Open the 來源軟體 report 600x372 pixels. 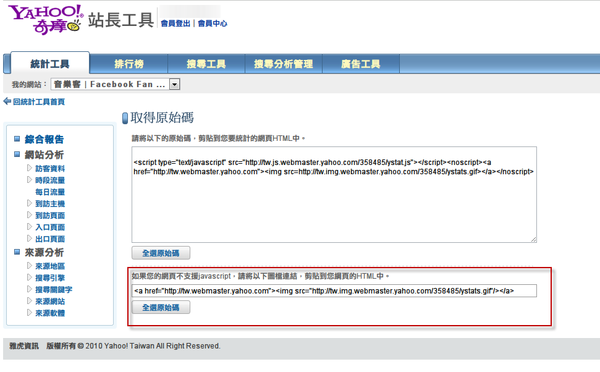pos(50,313)
